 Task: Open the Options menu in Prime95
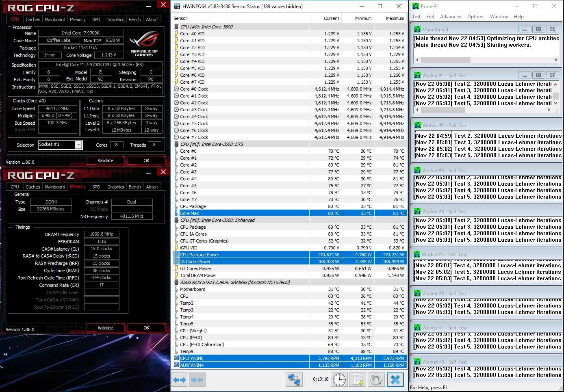point(475,17)
